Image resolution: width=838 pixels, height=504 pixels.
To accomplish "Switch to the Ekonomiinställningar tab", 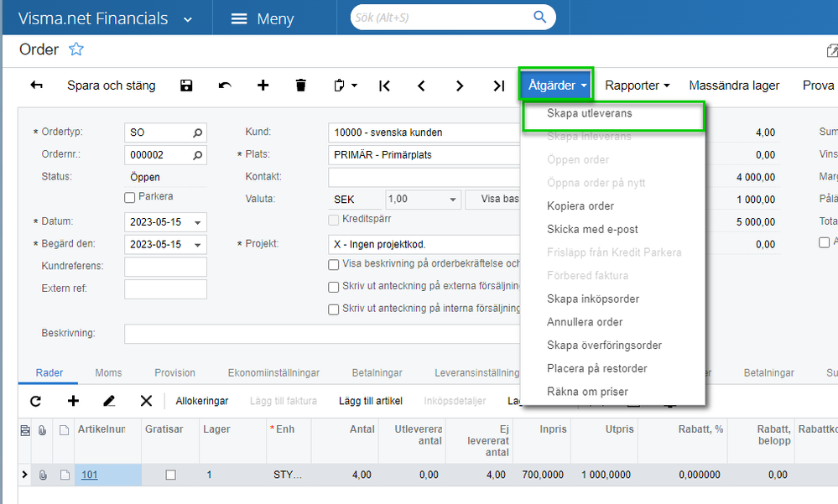I will pyautogui.click(x=273, y=372).
